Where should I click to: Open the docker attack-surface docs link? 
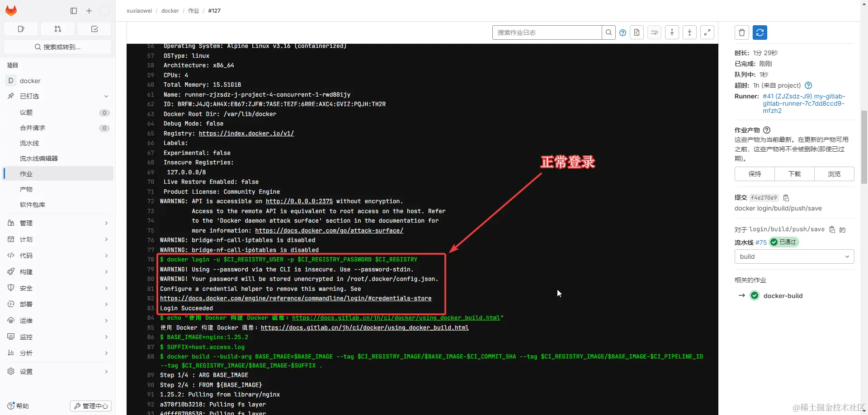coord(329,230)
